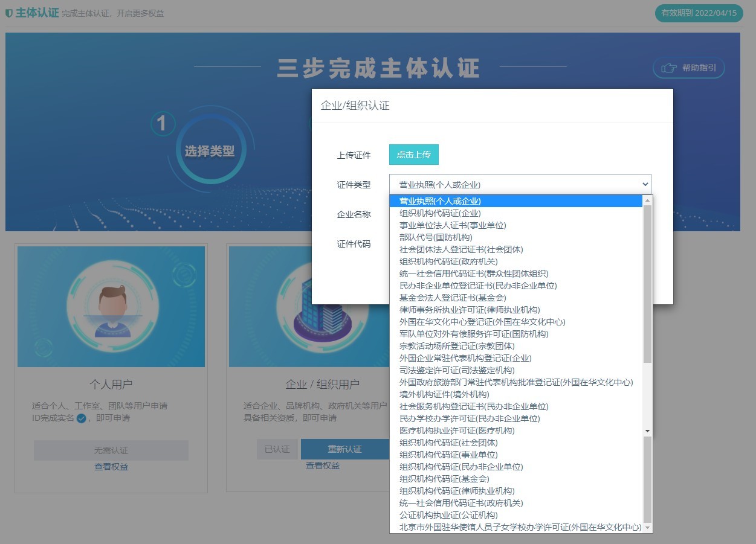Click the 有效期到 2022/04/15 badge
The width and height of the screenshot is (756, 544).
(698, 13)
